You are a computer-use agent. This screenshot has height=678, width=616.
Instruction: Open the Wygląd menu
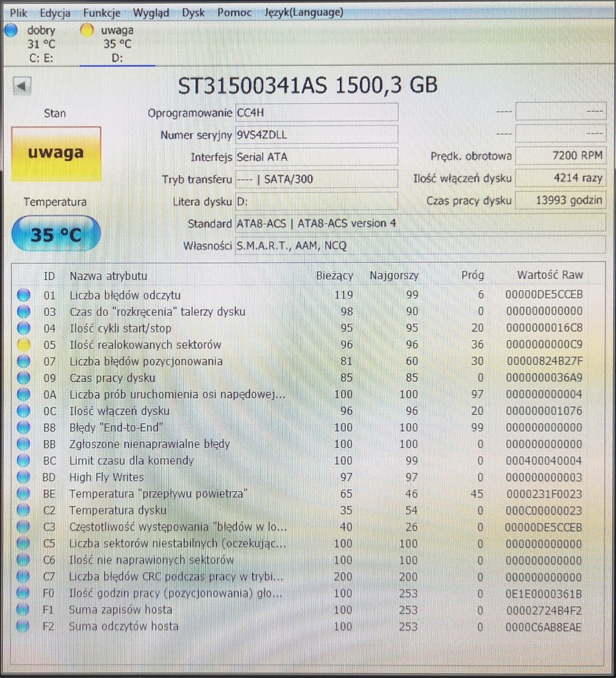click(151, 13)
